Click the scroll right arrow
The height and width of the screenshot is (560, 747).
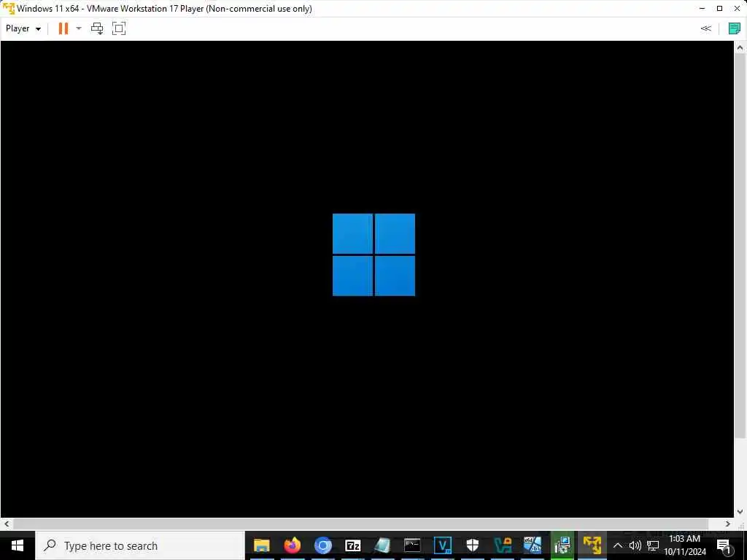(727, 524)
